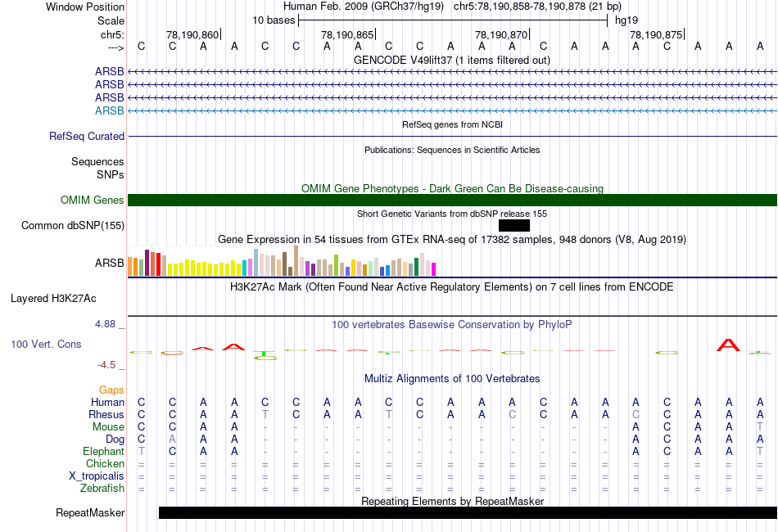The height and width of the screenshot is (532, 778).
Task: Click the 78,190,870 position label
Action: [x=501, y=34]
